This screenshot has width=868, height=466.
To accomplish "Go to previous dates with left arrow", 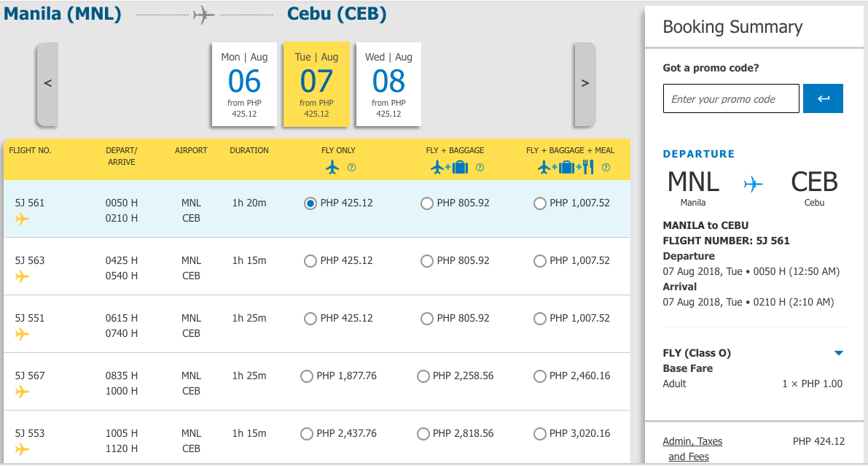I will 47,83.
